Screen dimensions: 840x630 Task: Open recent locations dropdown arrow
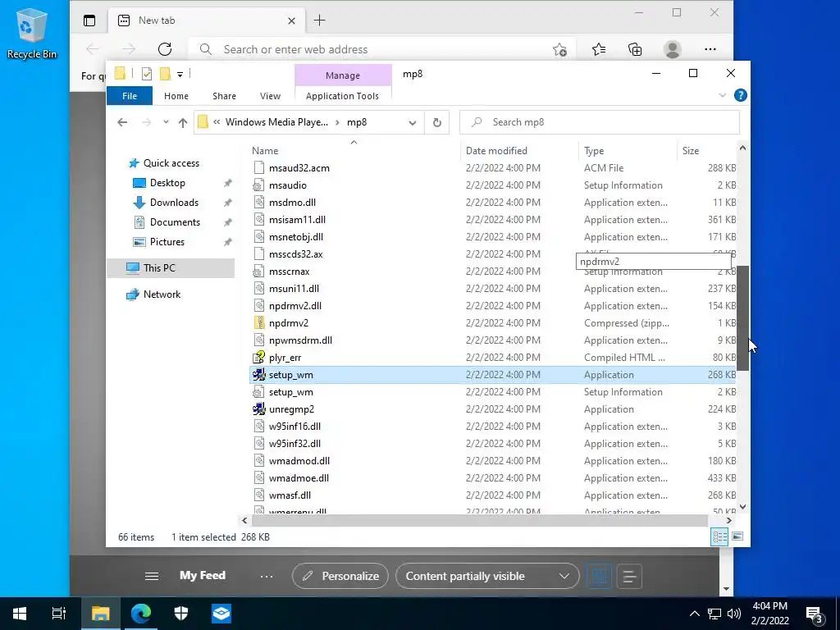(166, 122)
